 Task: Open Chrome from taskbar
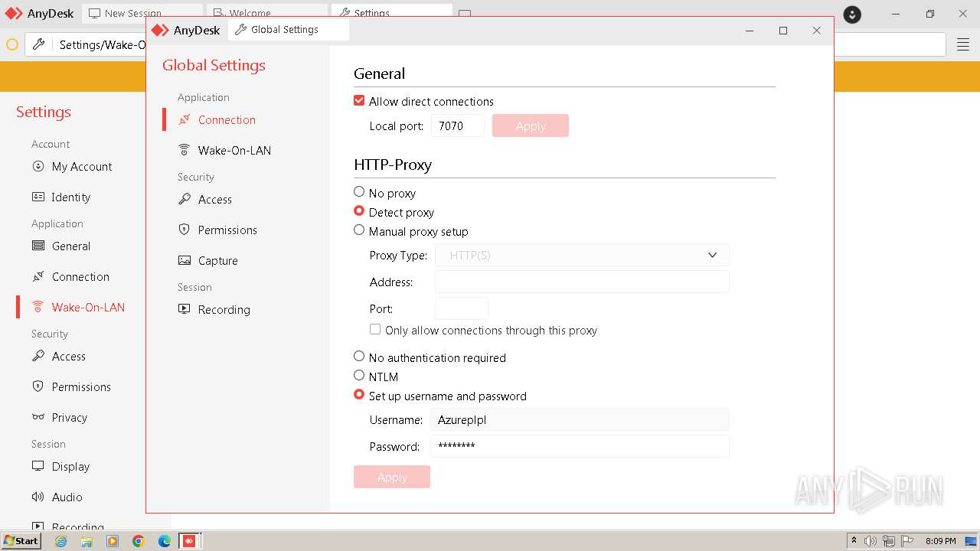pos(138,541)
